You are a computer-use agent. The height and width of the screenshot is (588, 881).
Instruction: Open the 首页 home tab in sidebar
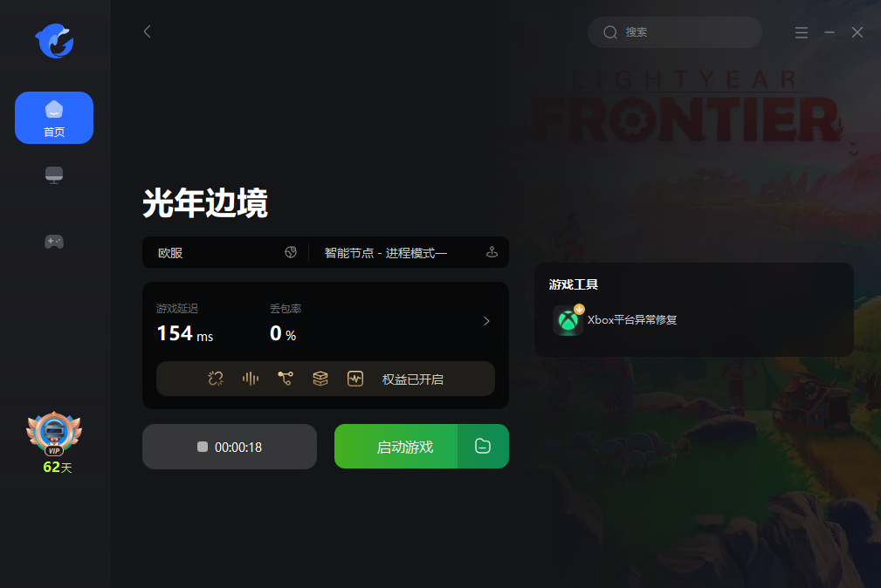click(54, 118)
